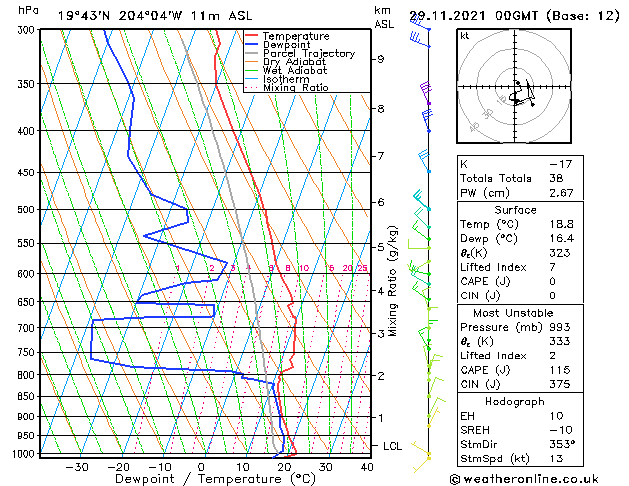Viewport: 629px width, 486px height.
Task: Click the 'Temp (°C)' value '18.8'
Action: click(x=561, y=224)
